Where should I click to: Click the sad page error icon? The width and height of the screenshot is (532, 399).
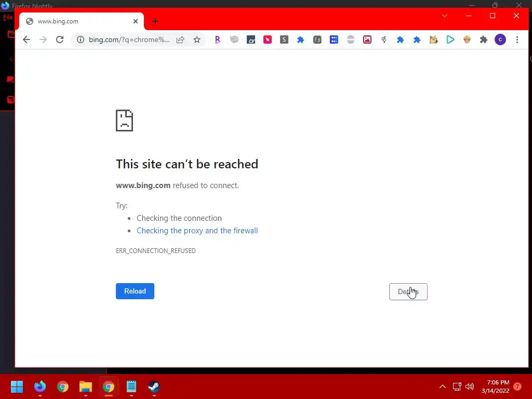pos(125,121)
